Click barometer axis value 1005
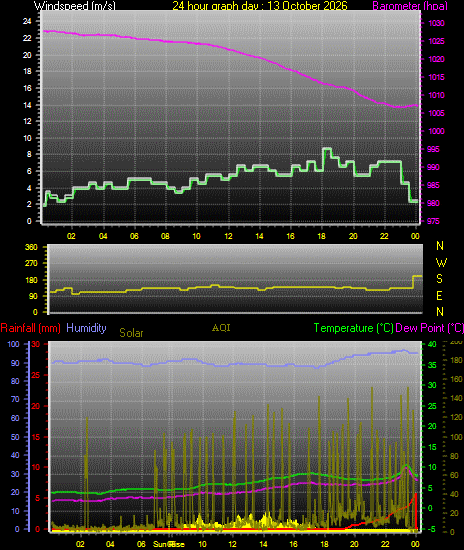The width and height of the screenshot is (464, 550). click(436, 113)
